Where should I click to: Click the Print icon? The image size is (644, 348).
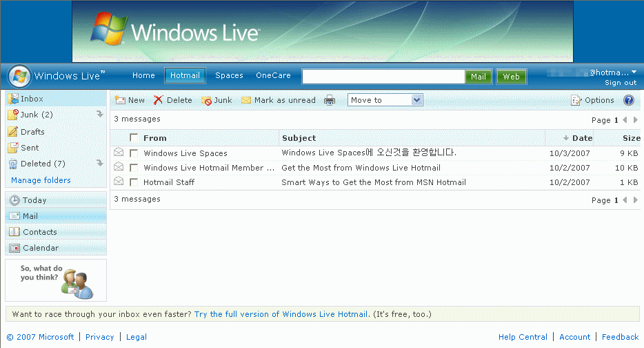tap(330, 100)
